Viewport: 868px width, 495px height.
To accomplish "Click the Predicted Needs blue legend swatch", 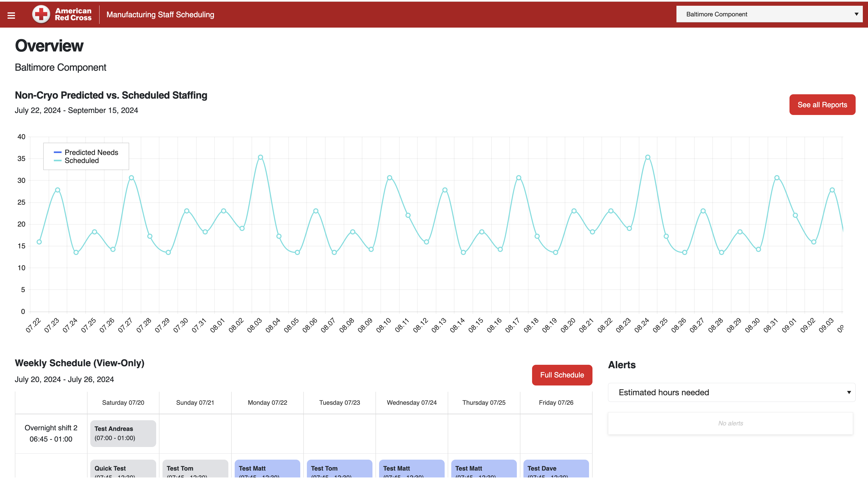I will 58,152.
